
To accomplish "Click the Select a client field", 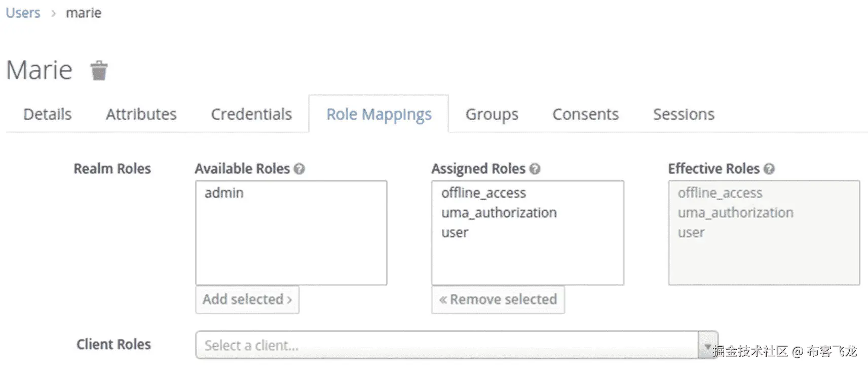I will (x=446, y=346).
